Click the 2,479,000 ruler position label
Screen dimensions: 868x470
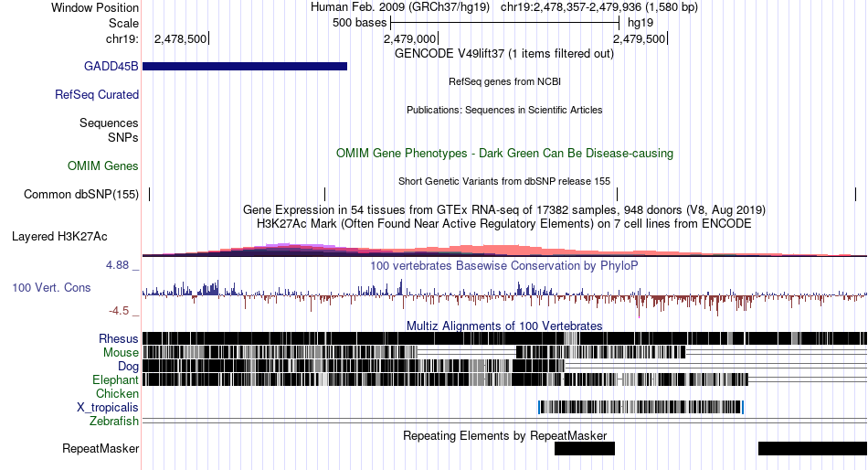[410, 38]
